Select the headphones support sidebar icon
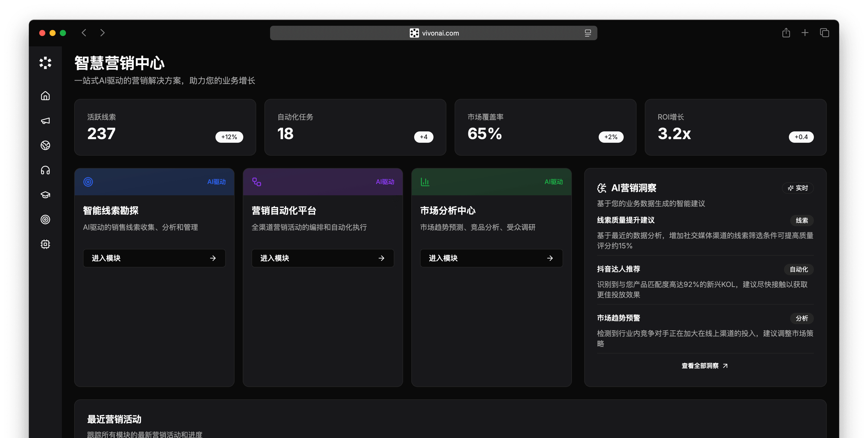Screen dimensions: 868x438 pos(45,170)
